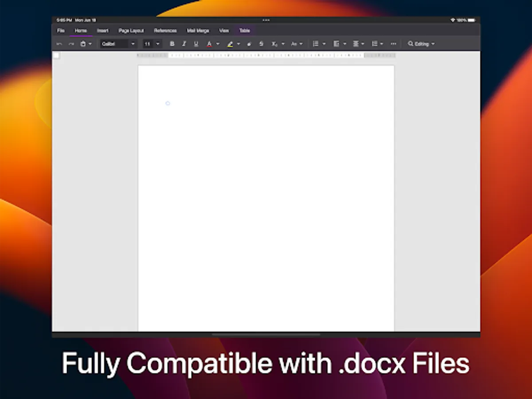
Task: Apply the yellow text highlight color
Action: point(230,44)
